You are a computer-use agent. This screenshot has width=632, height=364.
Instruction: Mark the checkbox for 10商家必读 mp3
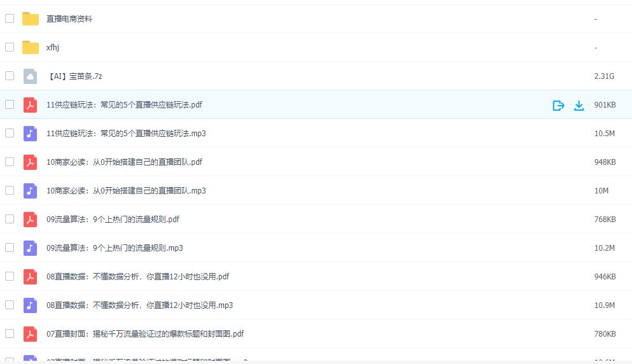coord(10,190)
